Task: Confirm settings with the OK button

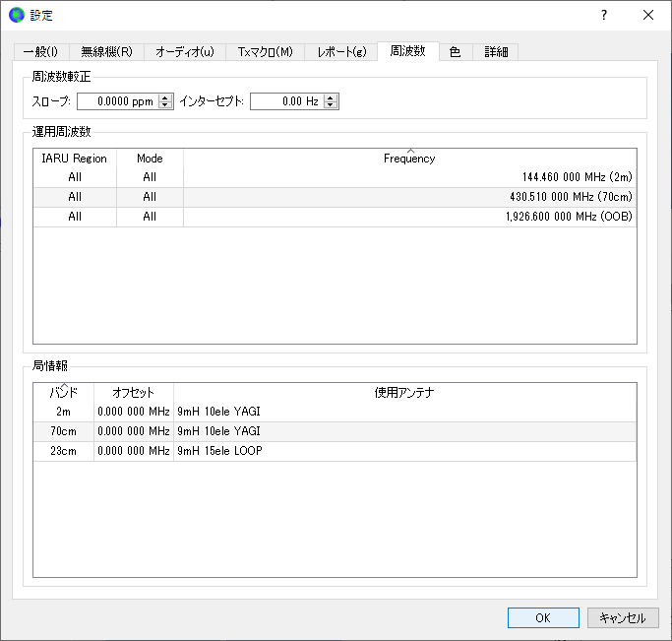Action: [543, 617]
